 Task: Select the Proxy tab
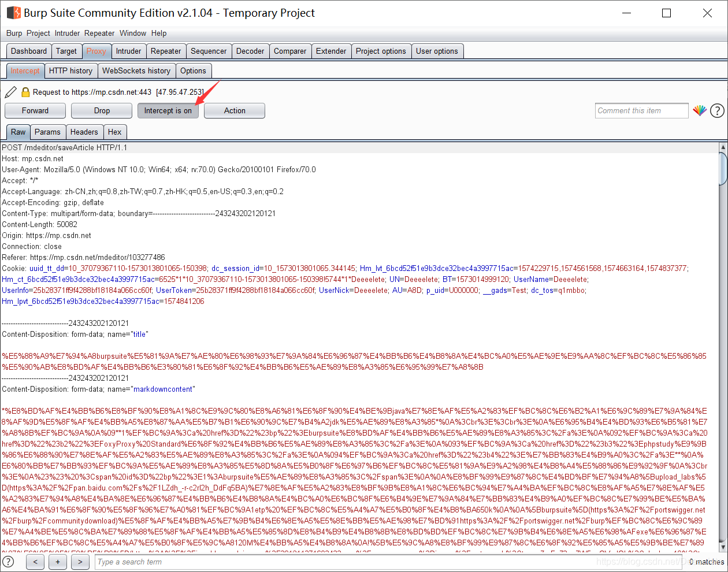click(x=96, y=51)
